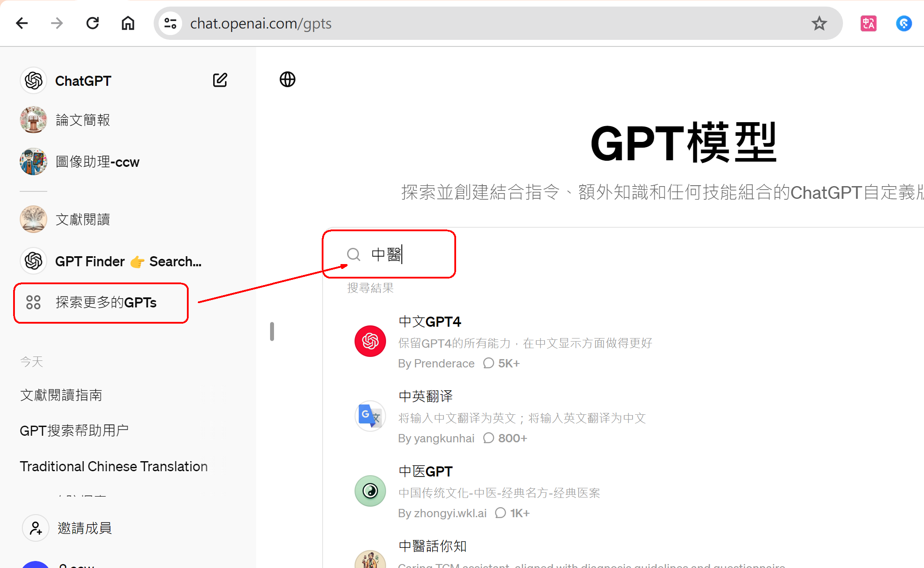This screenshot has width=924, height=568.
Task: Open the pink translate extension icon
Action: (868, 23)
